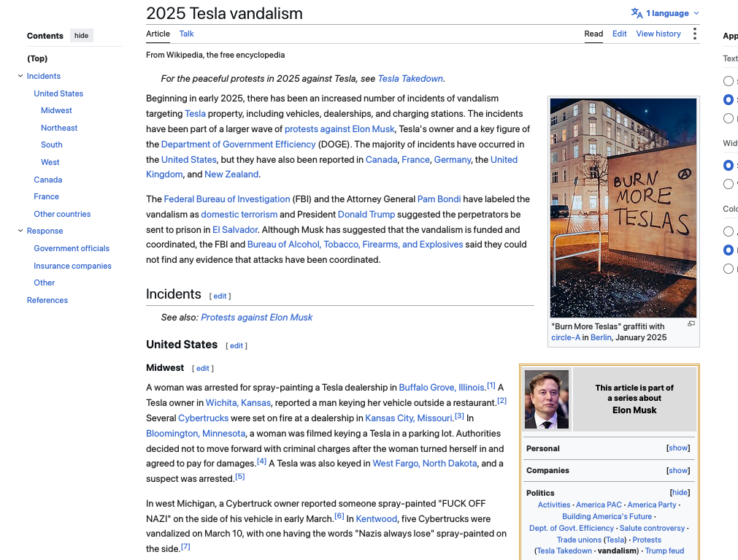738x560 pixels.
Task: Go to Canada in Contents
Action: coord(48,180)
